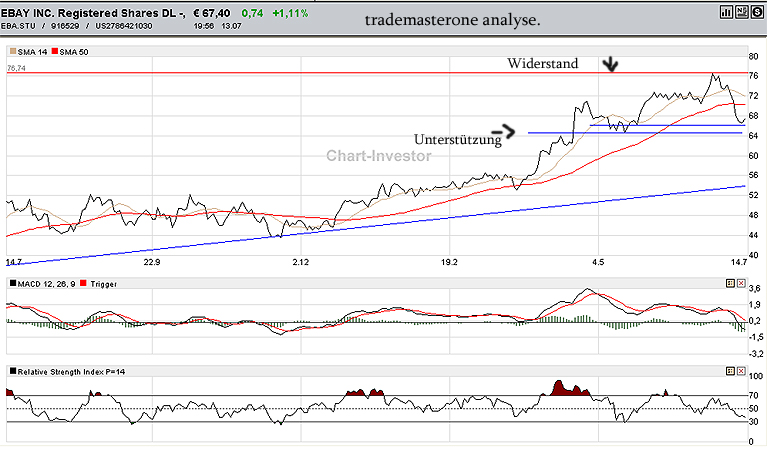Viewport: 767px width, 450px height.
Task: Click the 19.2 date axis label
Action: click(449, 262)
